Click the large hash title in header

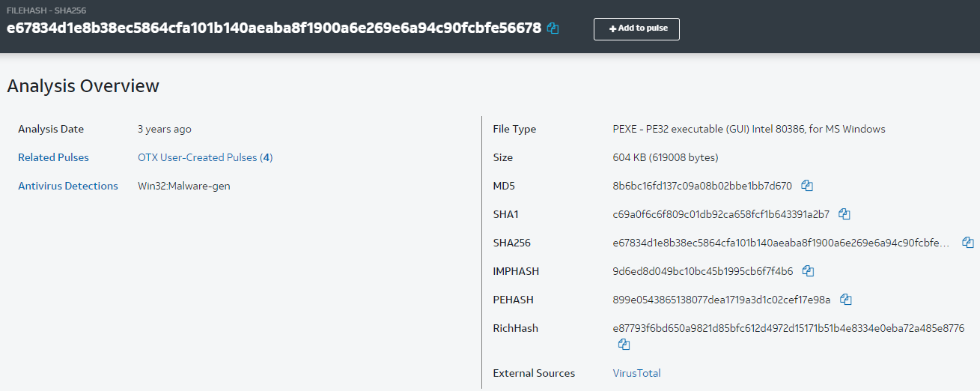coord(273,28)
